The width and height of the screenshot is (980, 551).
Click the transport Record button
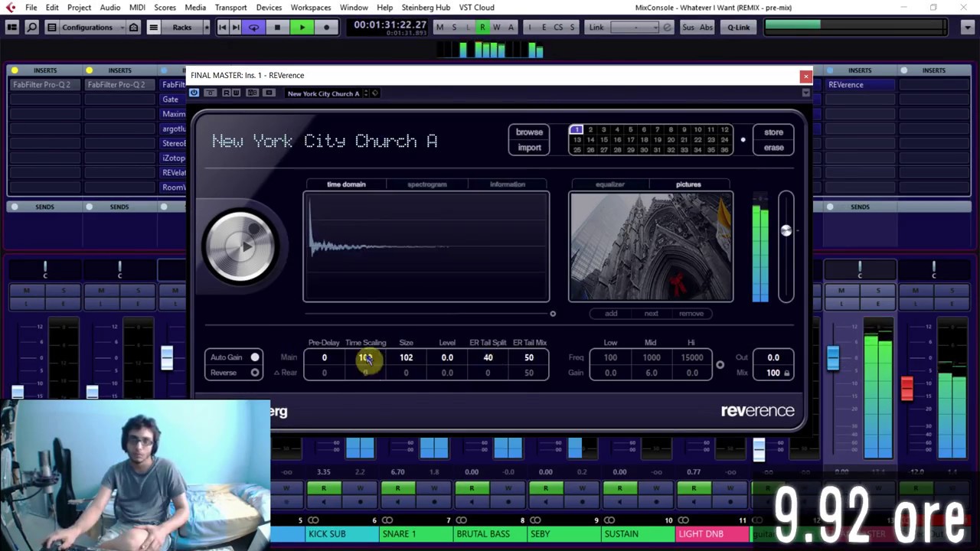click(326, 28)
